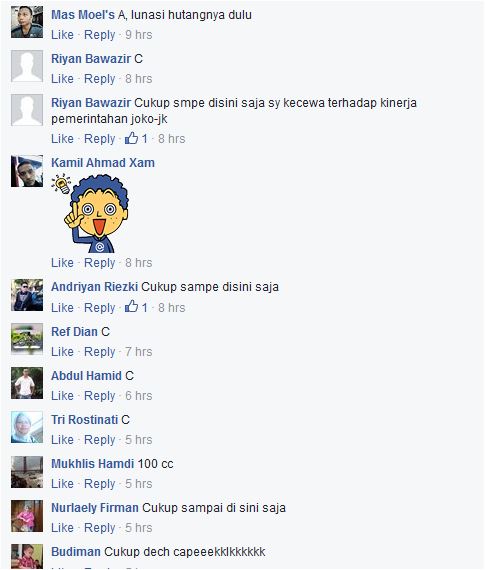Image resolution: width=485 pixels, height=570 pixels.
Task: Reply to Mukhlis Hamdi's 100 cc comment
Action: [x=100, y=484]
